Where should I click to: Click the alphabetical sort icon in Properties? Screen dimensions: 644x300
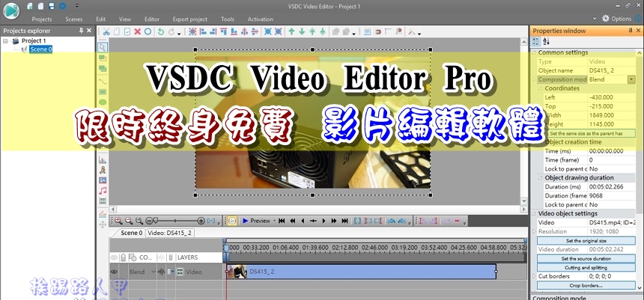546,41
